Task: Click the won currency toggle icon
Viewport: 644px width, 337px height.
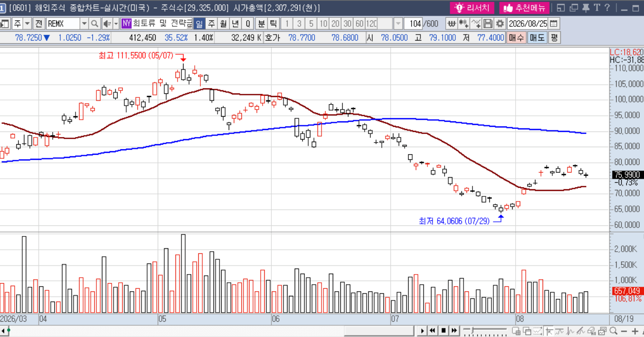Action: click(x=451, y=24)
